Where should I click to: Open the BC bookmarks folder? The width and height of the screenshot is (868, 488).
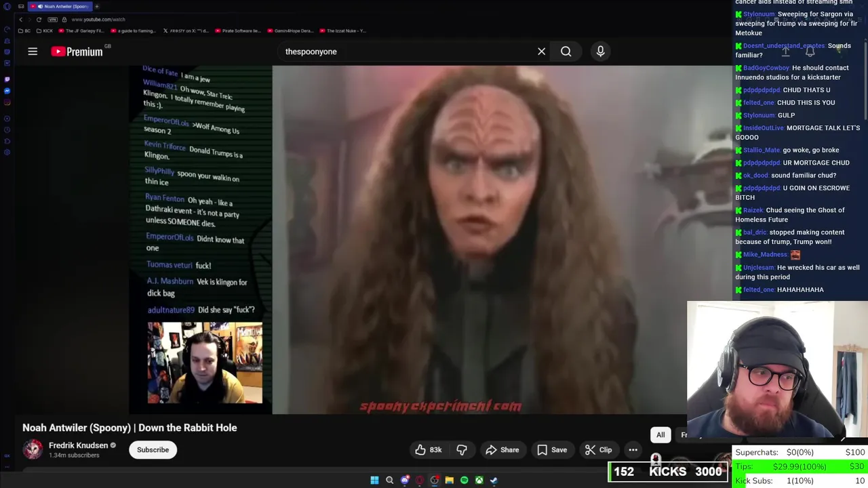click(x=24, y=30)
